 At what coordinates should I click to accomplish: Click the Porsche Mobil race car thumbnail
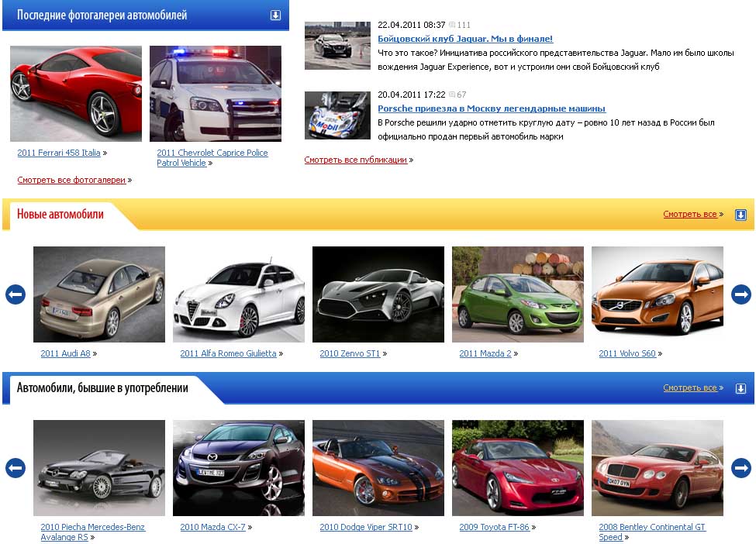point(337,115)
